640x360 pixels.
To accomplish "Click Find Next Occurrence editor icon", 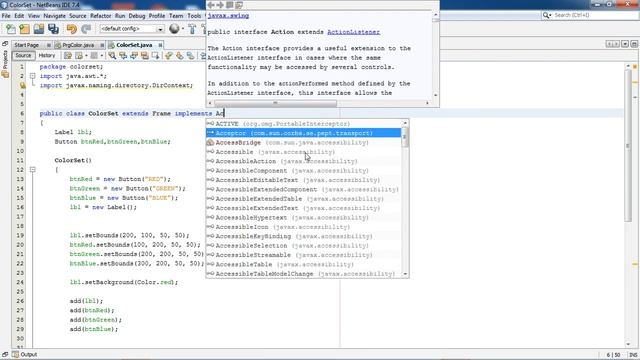I will [x=134, y=56].
